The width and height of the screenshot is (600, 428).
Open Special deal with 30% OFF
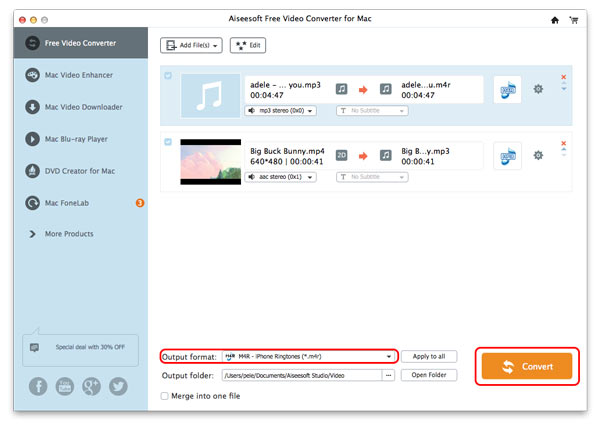(80, 350)
